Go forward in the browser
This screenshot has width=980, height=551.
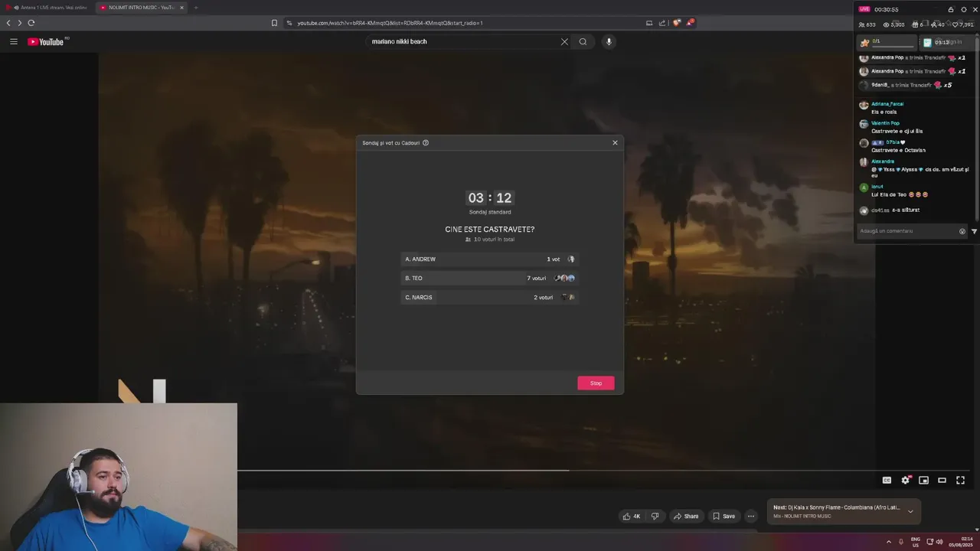click(x=19, y=23)
